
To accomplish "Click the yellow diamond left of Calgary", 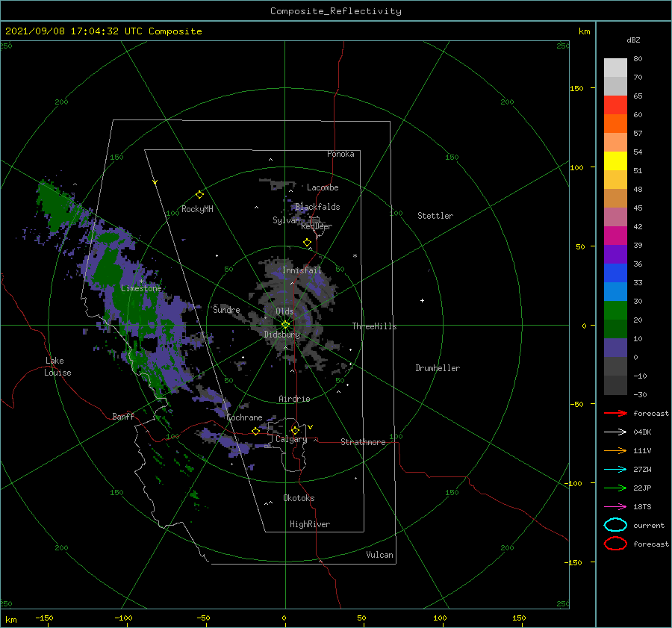I will click(255, 431).
